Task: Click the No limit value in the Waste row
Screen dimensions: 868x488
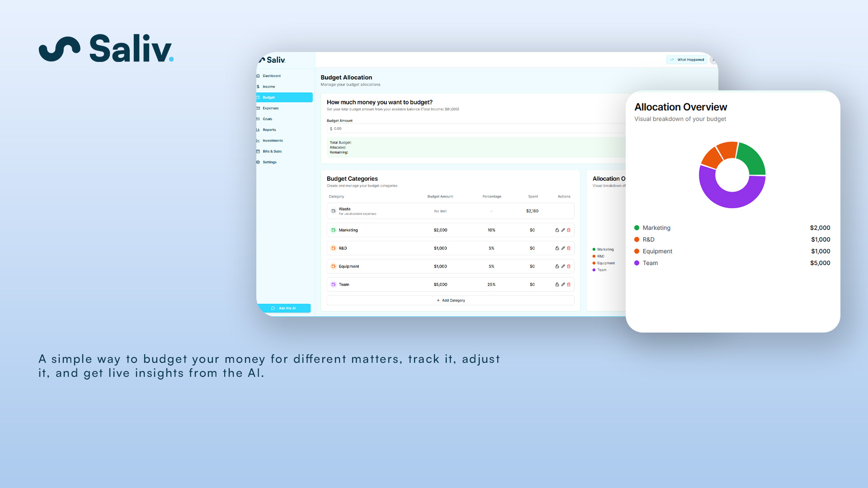Action: click(x=440, y=211)
